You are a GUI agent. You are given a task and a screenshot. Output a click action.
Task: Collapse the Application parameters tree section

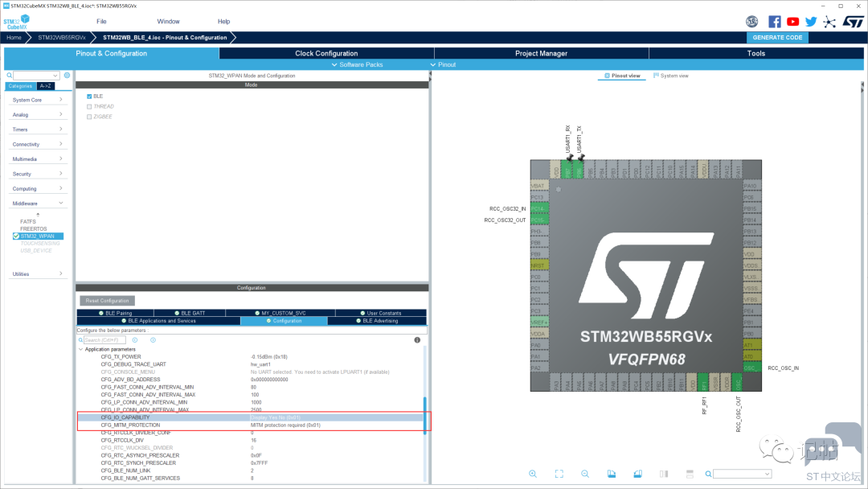tap(80, 349)
